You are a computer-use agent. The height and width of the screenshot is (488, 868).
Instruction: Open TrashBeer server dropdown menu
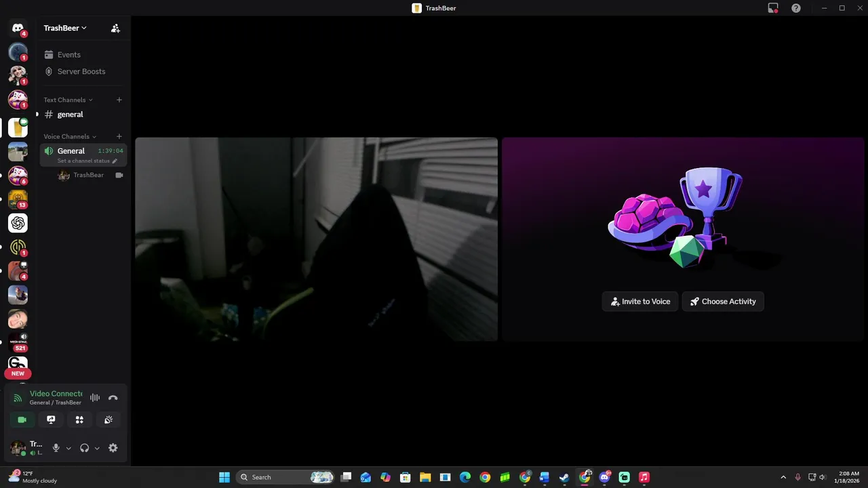click(65, 28)
